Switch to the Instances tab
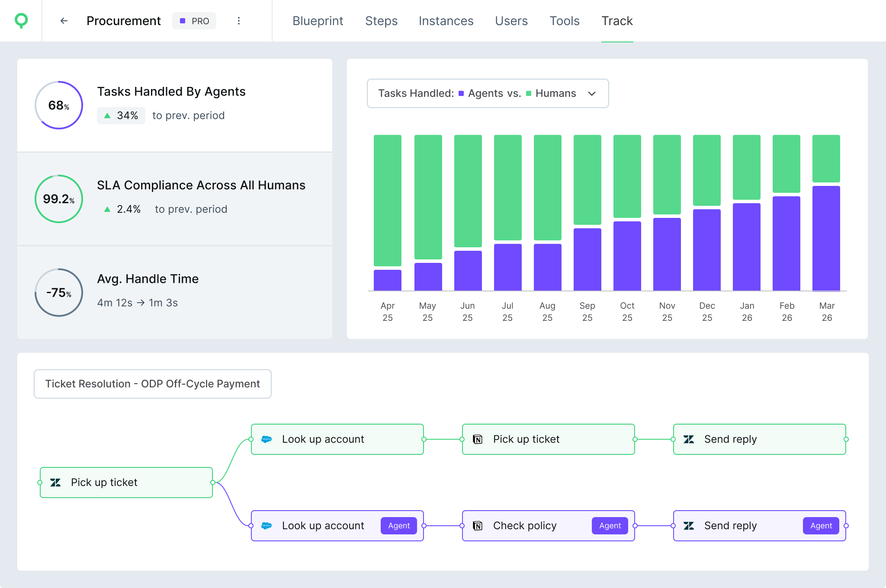This screenshot has height=588, width=886. (446, 20)
